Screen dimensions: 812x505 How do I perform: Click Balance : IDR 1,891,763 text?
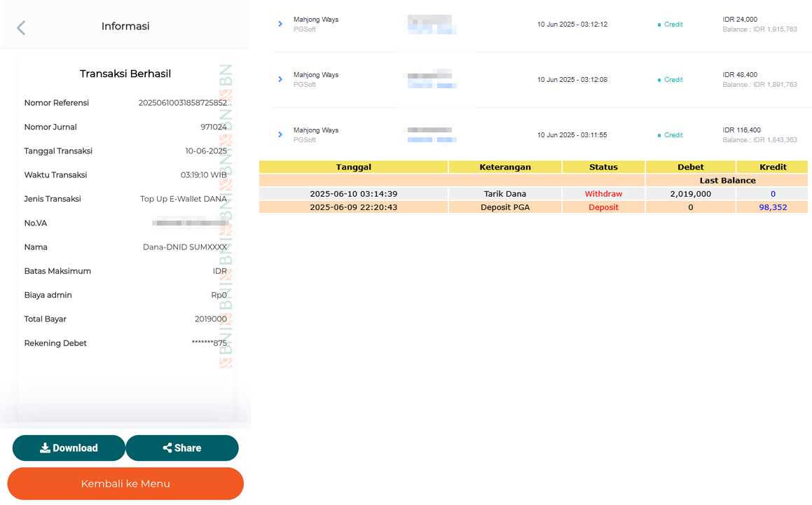tap(759, 85)
